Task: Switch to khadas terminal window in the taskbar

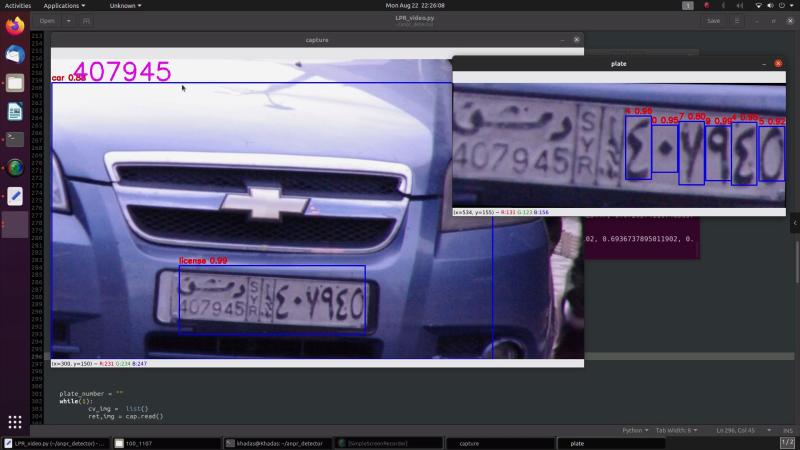Action: coord(278,443)
